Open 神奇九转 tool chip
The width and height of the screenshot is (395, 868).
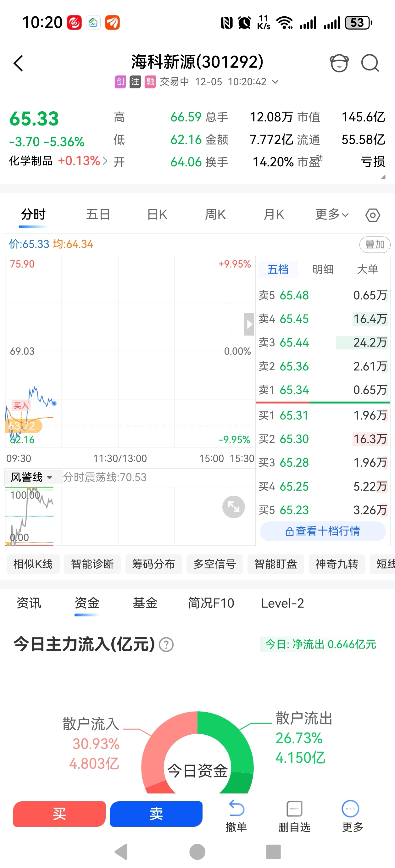(337, 564)
